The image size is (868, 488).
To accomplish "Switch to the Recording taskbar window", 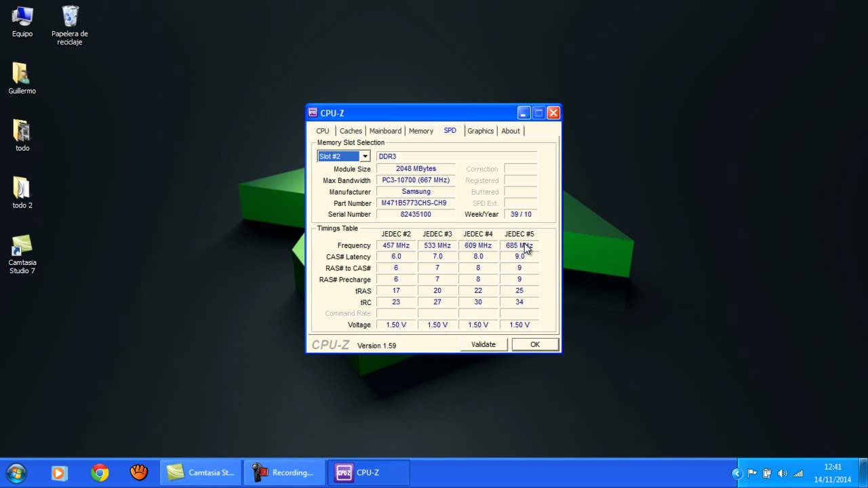I will click(285, 472).
